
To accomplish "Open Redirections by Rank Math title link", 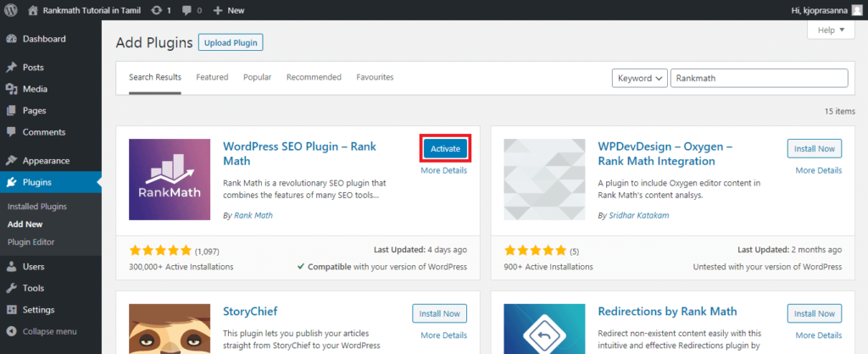I will coord(668,312).
